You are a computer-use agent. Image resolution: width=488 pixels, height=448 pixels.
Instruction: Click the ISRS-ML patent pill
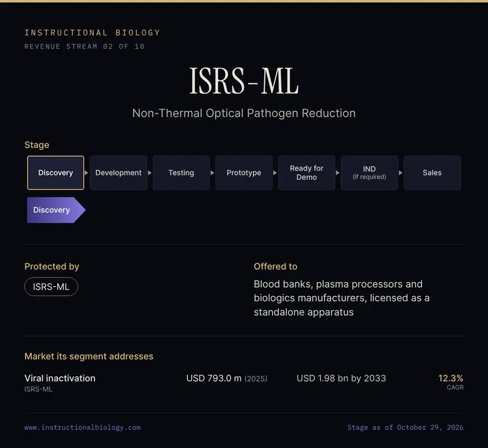pyautogui.click(x=51, y=286)
